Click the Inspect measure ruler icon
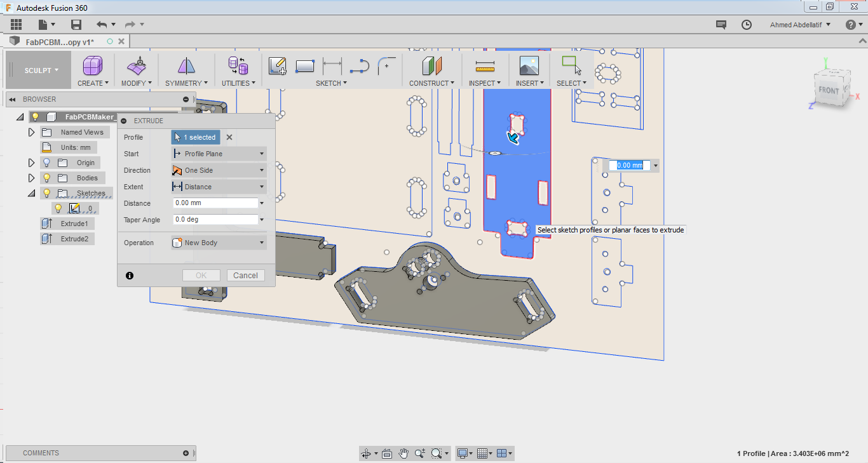 [485, 66]
